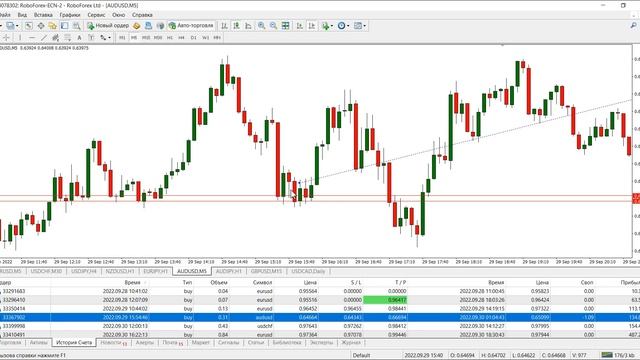Expand the Arrows objects dropdown
The height and width of the screenshot is (360, 640).
109,38
